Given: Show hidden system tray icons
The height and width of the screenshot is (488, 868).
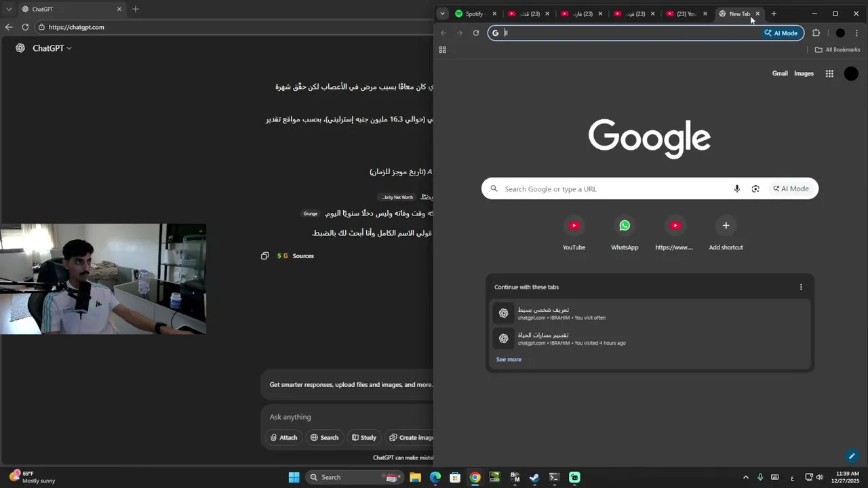Looking at the screenshot, I should pos(746,477).
